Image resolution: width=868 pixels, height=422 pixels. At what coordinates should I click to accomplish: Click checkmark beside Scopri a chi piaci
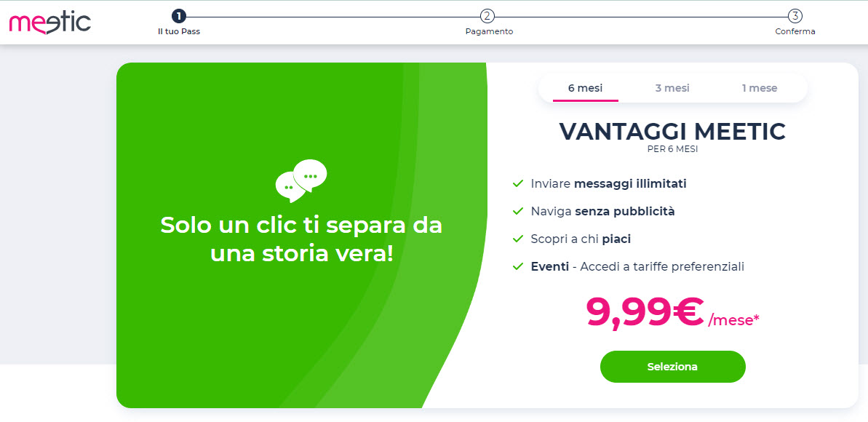click(x=518, y=239)
